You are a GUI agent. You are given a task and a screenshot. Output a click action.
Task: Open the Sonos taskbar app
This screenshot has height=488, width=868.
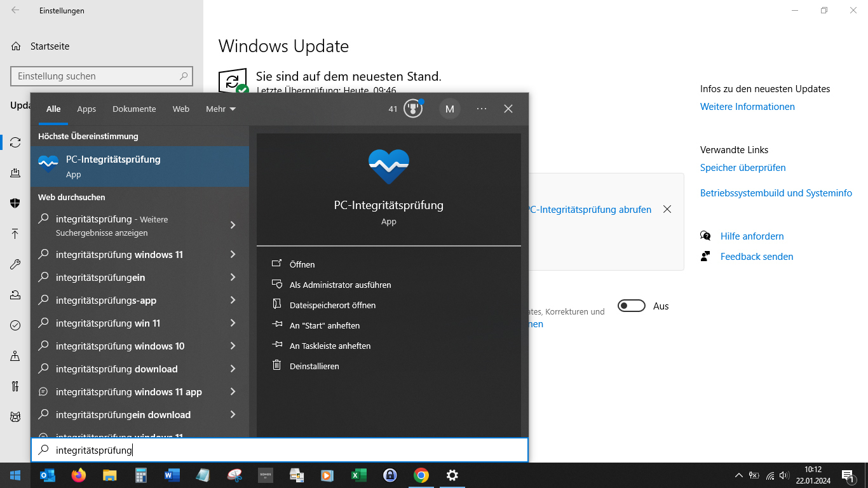click(x=266, y=475)
